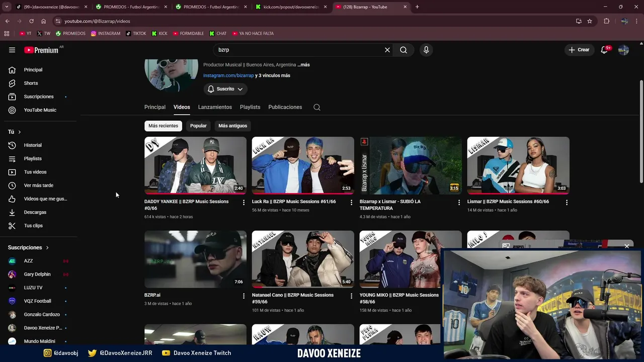This screenshot has height=362, width=644.
Task: Switch to the Playlists channel tab
Action: (x=250, y=107)
